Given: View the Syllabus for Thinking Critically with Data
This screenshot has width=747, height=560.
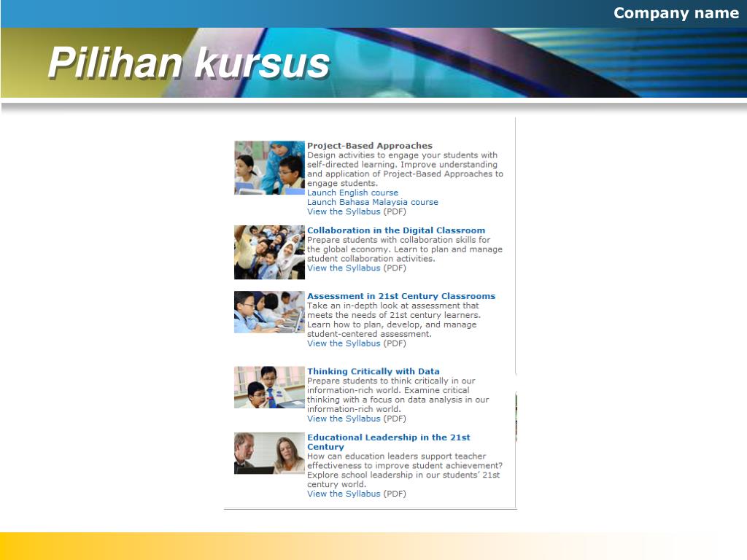Looking at the screenshot, I should coord(344,419).
